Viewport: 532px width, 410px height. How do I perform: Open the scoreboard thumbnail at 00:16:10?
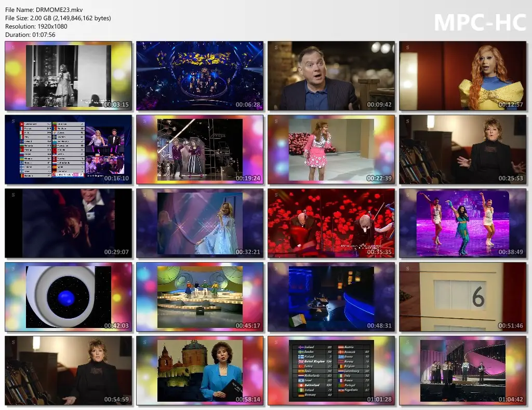point(69,149)
